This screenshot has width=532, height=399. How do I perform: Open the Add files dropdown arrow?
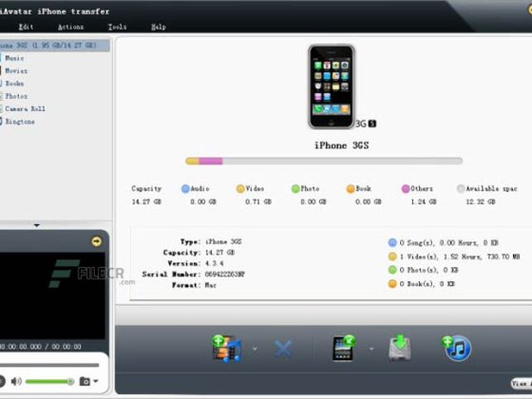[255, 349]
